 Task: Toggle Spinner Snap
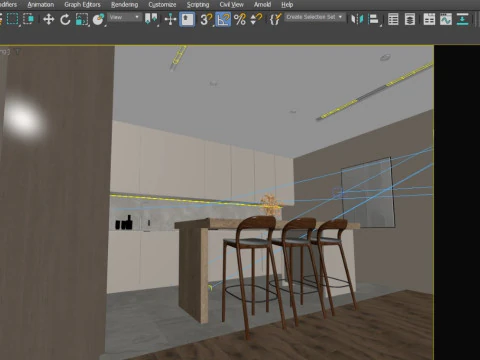[256, 19]
